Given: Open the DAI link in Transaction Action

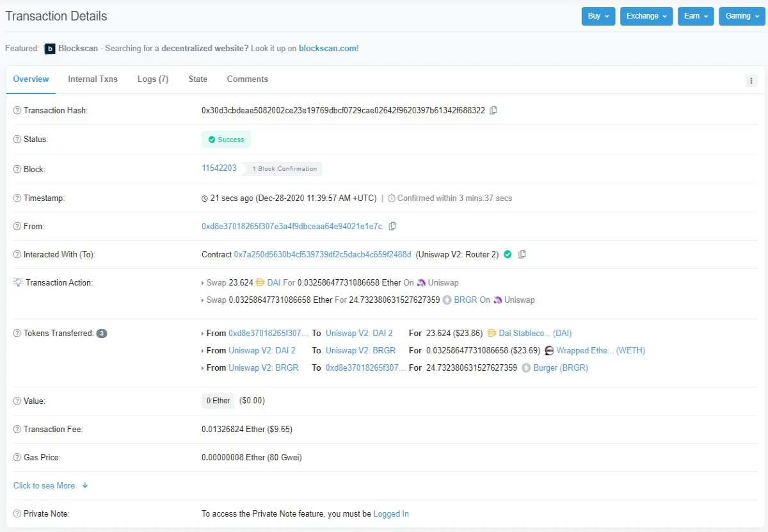Looking at the screenshot, I should (x=274, y=283).
